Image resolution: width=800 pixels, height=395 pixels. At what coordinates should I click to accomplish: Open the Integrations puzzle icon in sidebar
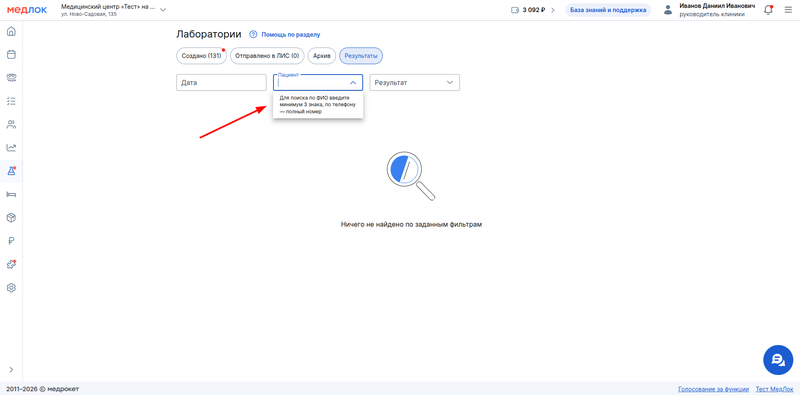coord(11,264)
